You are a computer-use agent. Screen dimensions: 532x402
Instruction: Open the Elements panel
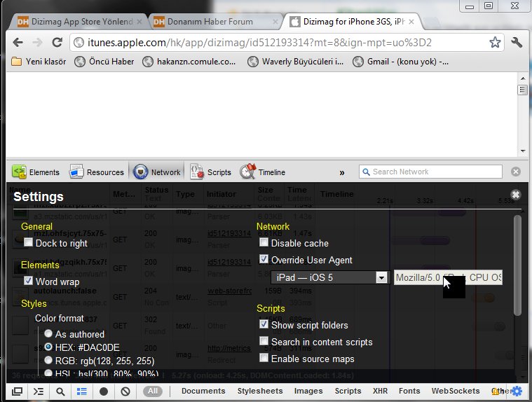point(36,172)
